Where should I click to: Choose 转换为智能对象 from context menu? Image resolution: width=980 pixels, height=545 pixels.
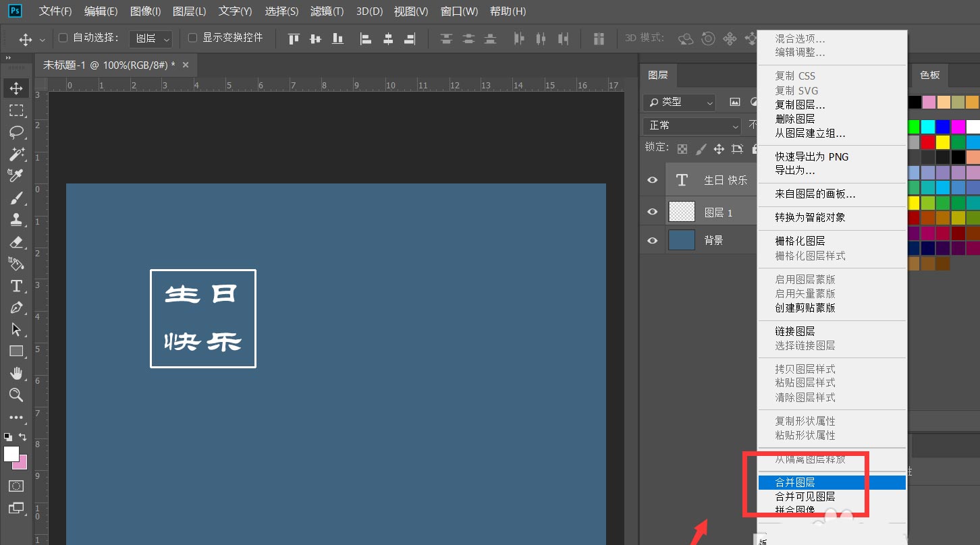[832, 217]
